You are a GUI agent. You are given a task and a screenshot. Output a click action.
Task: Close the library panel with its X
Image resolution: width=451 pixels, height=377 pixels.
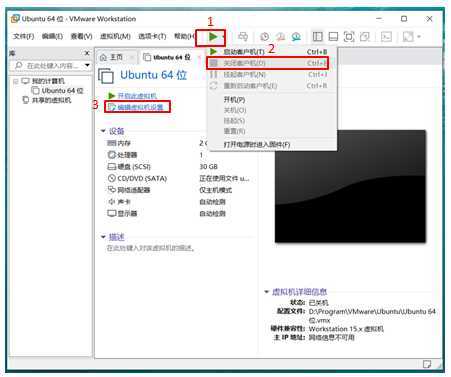coord(87,53)
